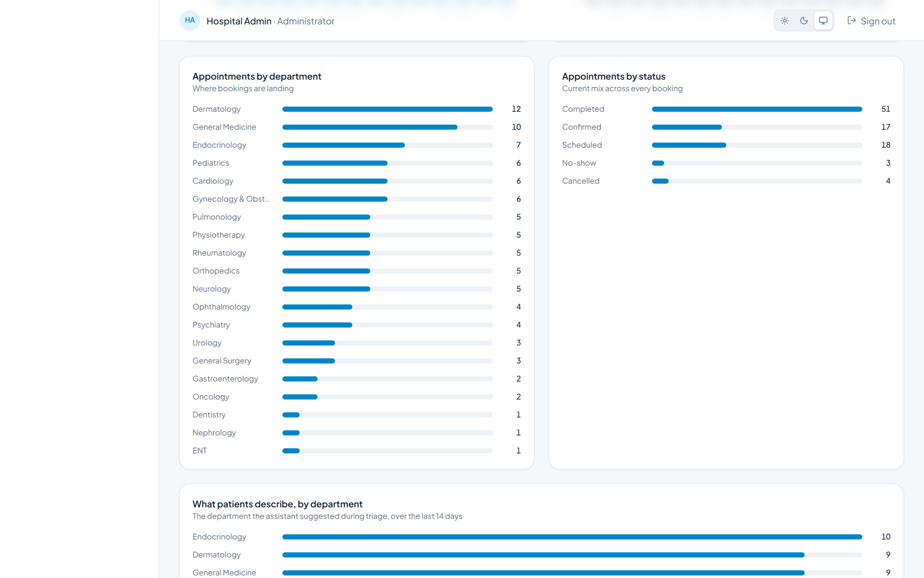
Task: Click the Physiotherapy label
Action: point(218,235)
